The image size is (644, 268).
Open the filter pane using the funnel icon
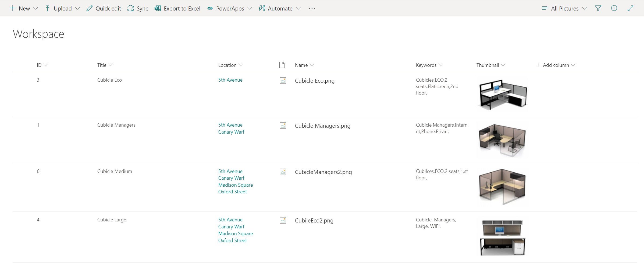tap(597, 8)
